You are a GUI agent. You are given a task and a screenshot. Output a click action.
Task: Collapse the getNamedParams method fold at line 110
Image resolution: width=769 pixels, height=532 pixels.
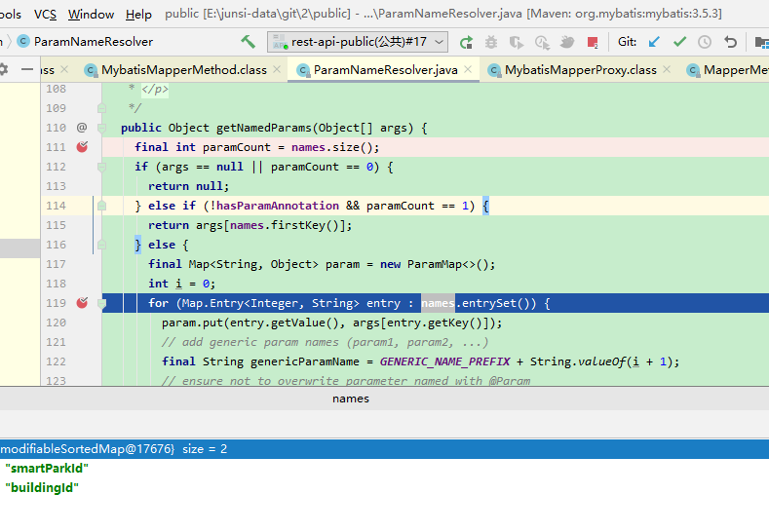point(102,128)
